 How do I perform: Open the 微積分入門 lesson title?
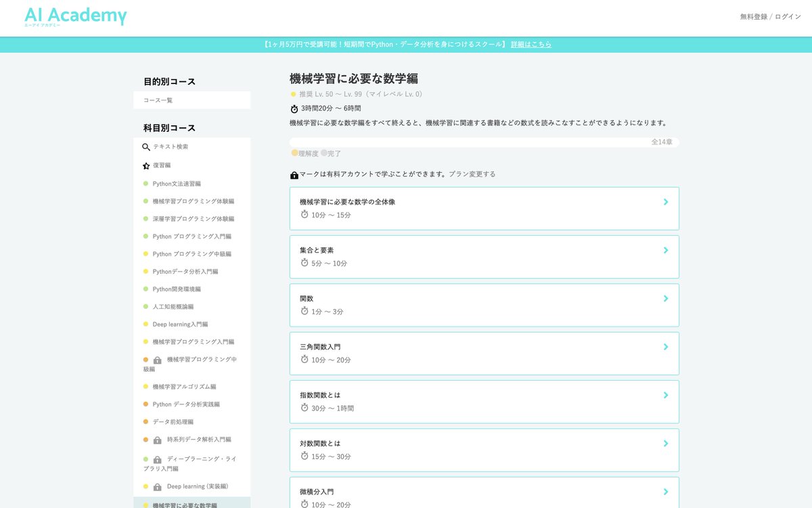(317, 492)
